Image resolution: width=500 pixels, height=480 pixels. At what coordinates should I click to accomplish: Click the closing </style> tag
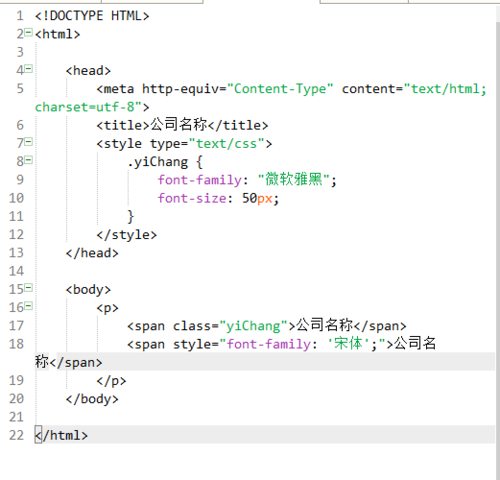pyautogui.click(x=127, y=235)
